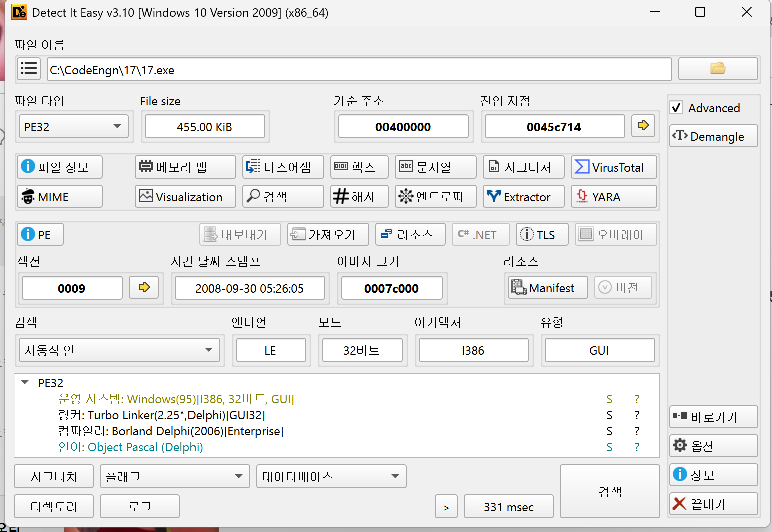The width and height of the screenshot is (772, 532).
Task: Click 끝내기 exit button
Action: click(x=713, y=504)
